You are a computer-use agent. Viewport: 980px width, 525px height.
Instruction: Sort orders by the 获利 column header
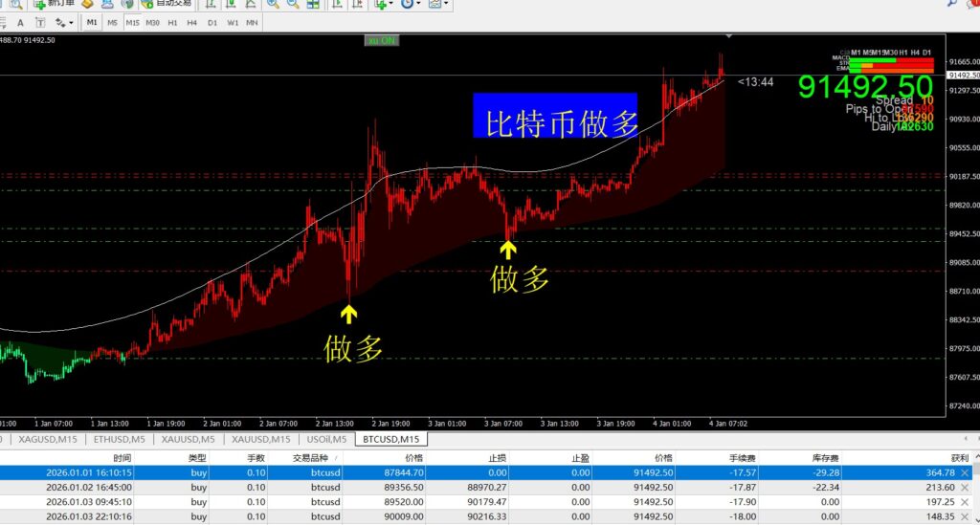[x=947, y=458]
